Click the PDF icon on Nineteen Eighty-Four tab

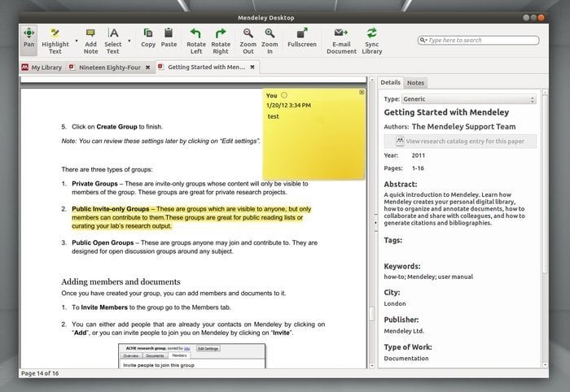coord(72,68)
